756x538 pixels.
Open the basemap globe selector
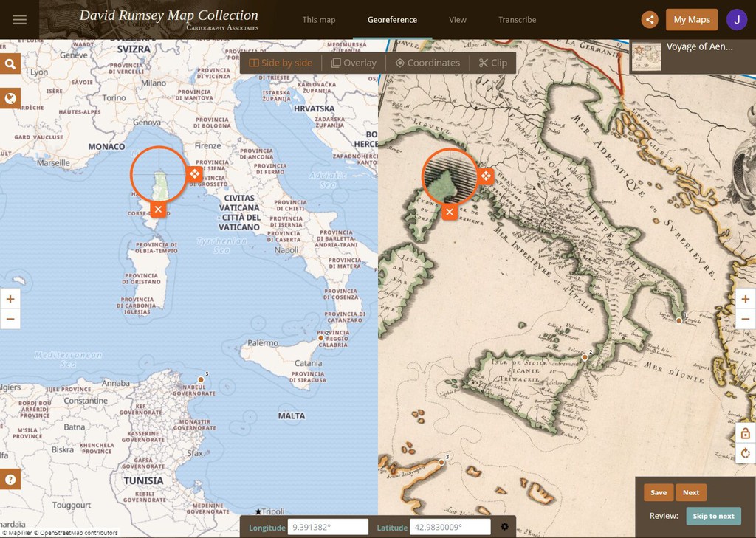[10, 98]
